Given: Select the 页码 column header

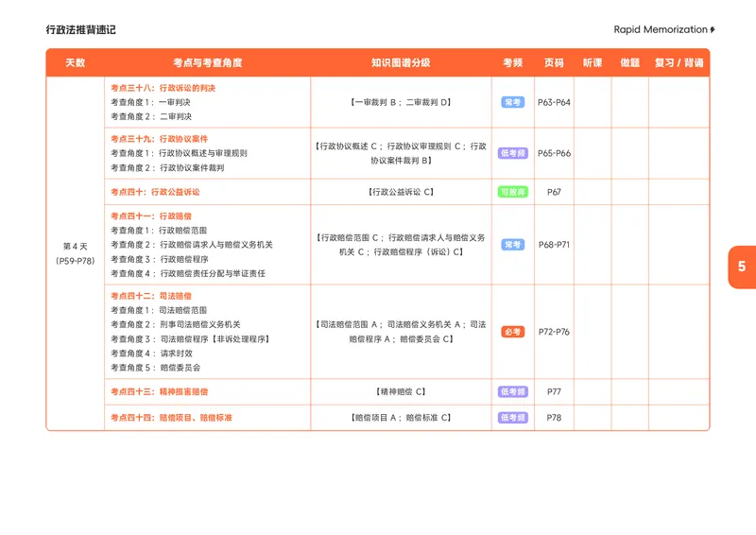Looking at the screenshot, I should click(x=554, y=62).
